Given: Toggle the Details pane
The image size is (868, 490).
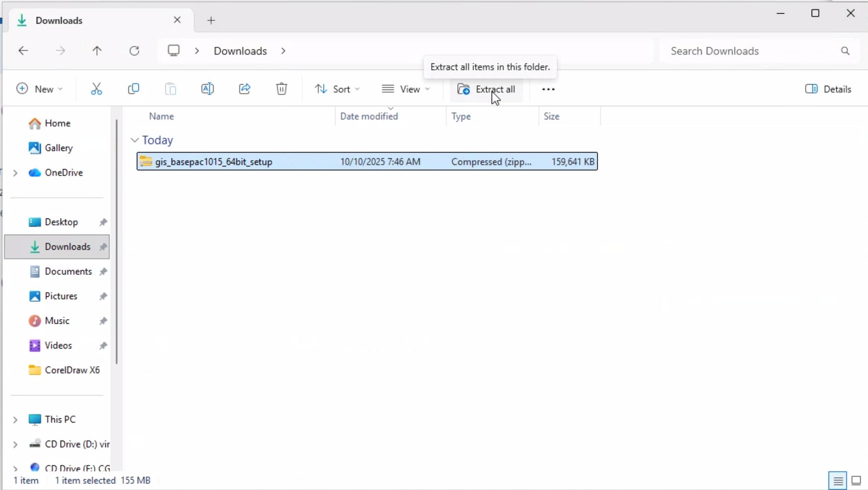Looking at the screenshot, I should 828,89.
